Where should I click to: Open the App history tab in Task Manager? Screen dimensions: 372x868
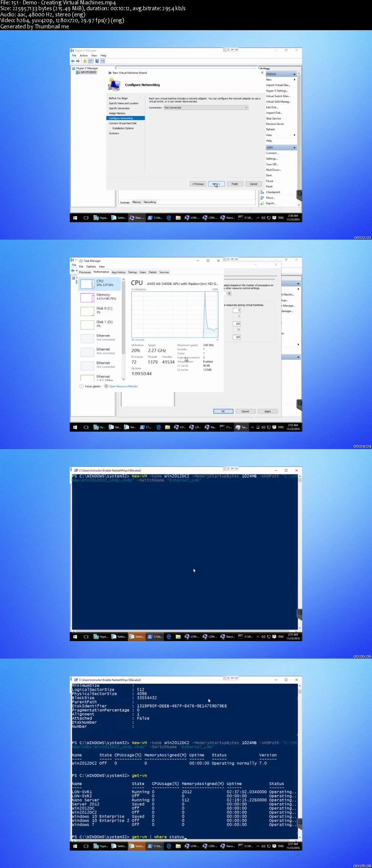(118, 272)
